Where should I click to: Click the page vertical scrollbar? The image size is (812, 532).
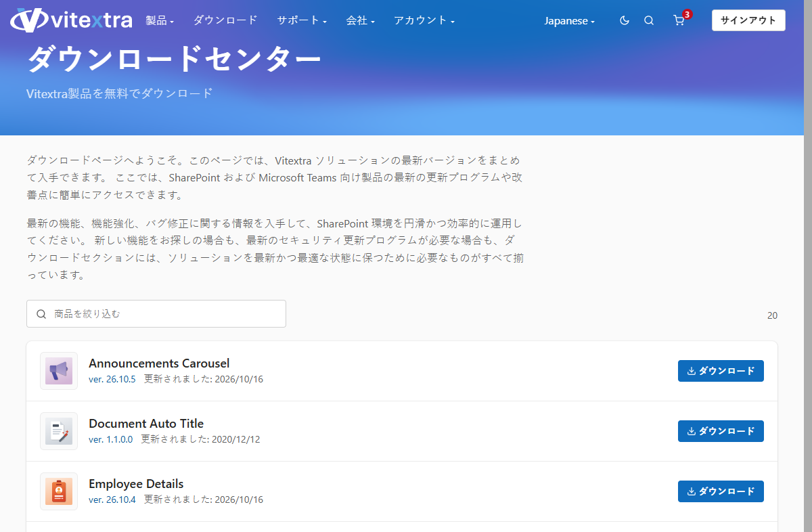[x=808, y=266]
